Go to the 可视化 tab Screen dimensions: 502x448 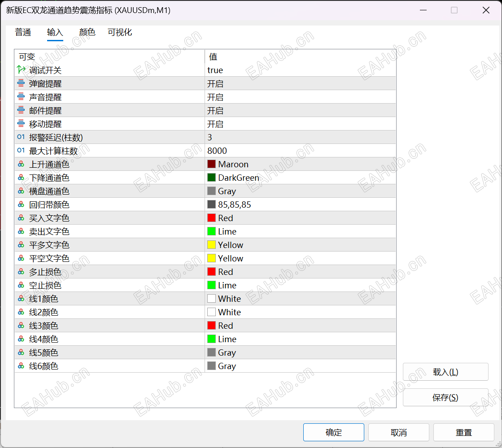click(x=119, y=32)
